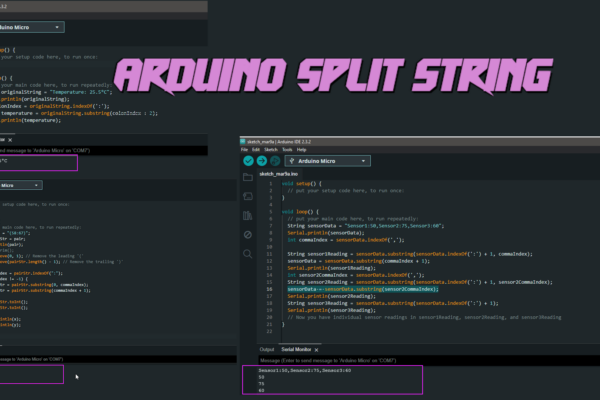This screenshot has width=600, height=400.
Task: Click the 'originalString' Temperature line in the top-left window
Action: click(x=56, y=92)
